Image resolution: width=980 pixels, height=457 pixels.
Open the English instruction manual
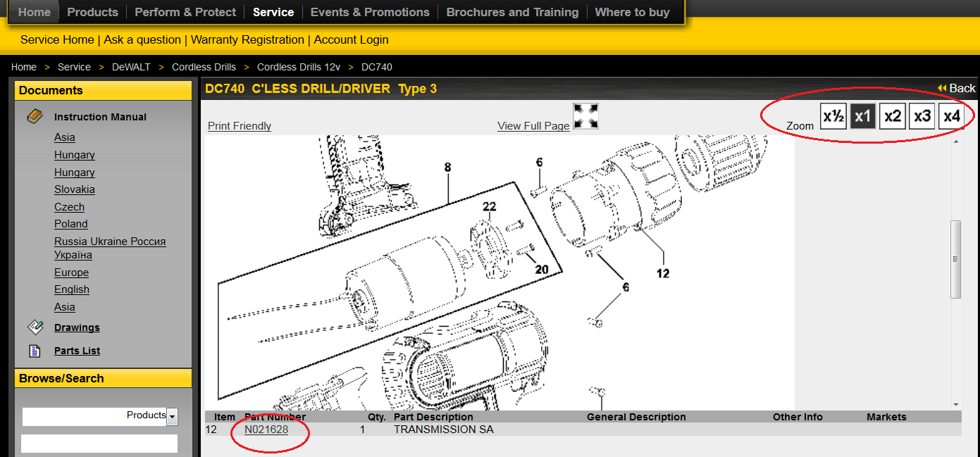[72, 289]
